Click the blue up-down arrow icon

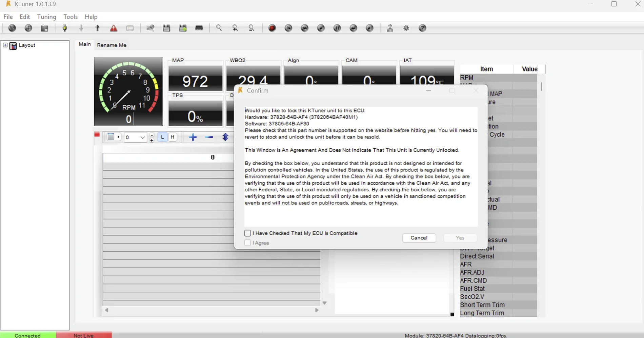pos(225,137)
